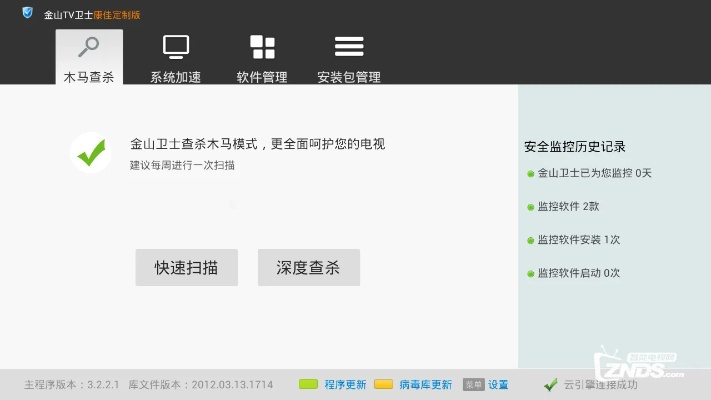Click the 安全监控历史记录 heading
Screen dimensions: 711x400
click(x=574, y=147)
